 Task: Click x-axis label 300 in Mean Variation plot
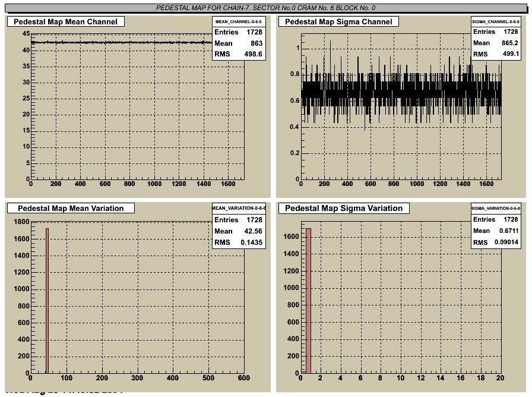point(137,377)
